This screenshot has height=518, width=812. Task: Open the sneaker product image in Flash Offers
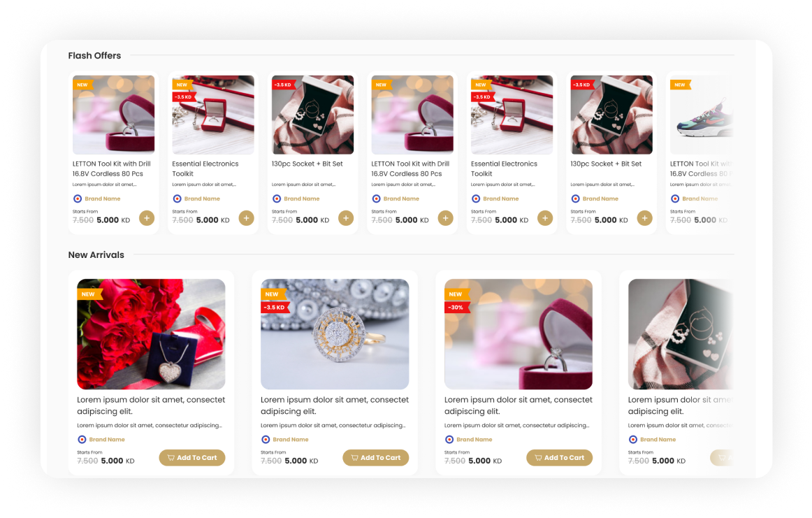tap(702, 115)
